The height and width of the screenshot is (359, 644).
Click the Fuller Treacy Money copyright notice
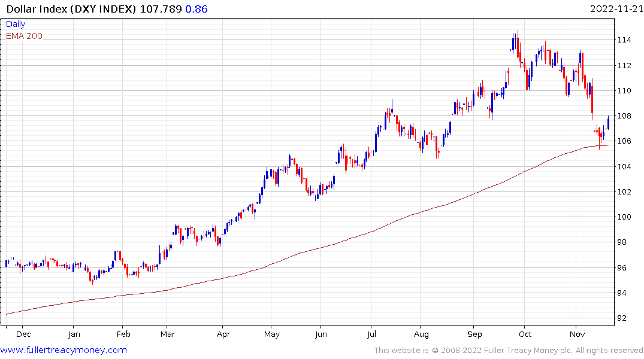pyautogui.click(x=509, y=351)
